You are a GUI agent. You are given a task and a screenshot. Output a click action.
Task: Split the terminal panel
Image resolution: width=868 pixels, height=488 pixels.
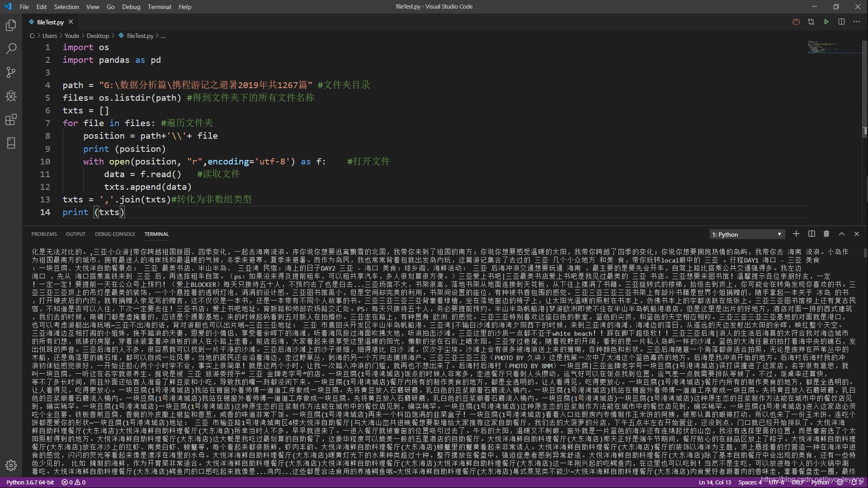point(811,234)
